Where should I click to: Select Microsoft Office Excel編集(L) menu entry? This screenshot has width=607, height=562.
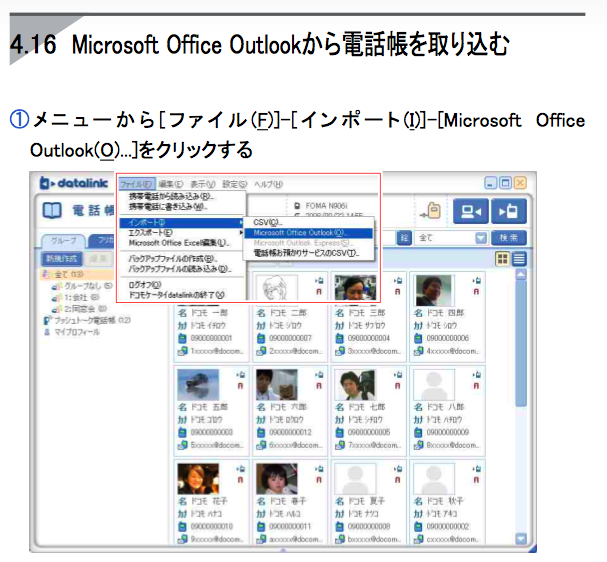(183, 243)
